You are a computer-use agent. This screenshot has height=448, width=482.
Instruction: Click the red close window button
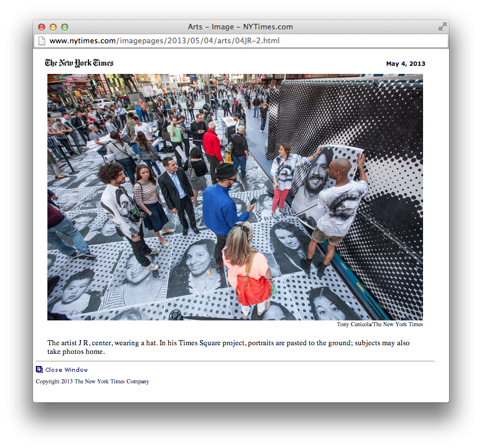42,27
